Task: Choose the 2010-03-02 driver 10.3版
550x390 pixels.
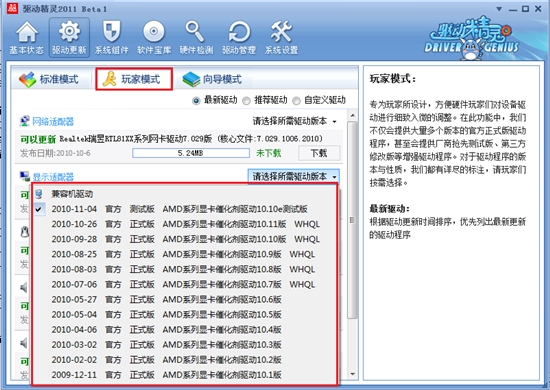Action: pos(185,345)
